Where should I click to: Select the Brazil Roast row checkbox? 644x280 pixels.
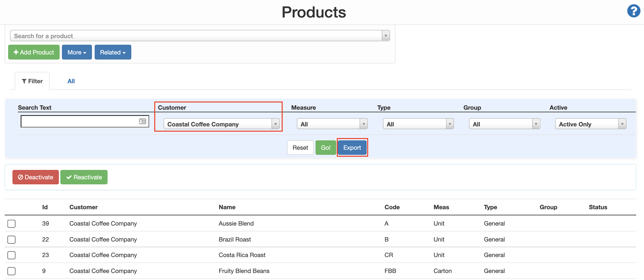[x=11, y=240]
